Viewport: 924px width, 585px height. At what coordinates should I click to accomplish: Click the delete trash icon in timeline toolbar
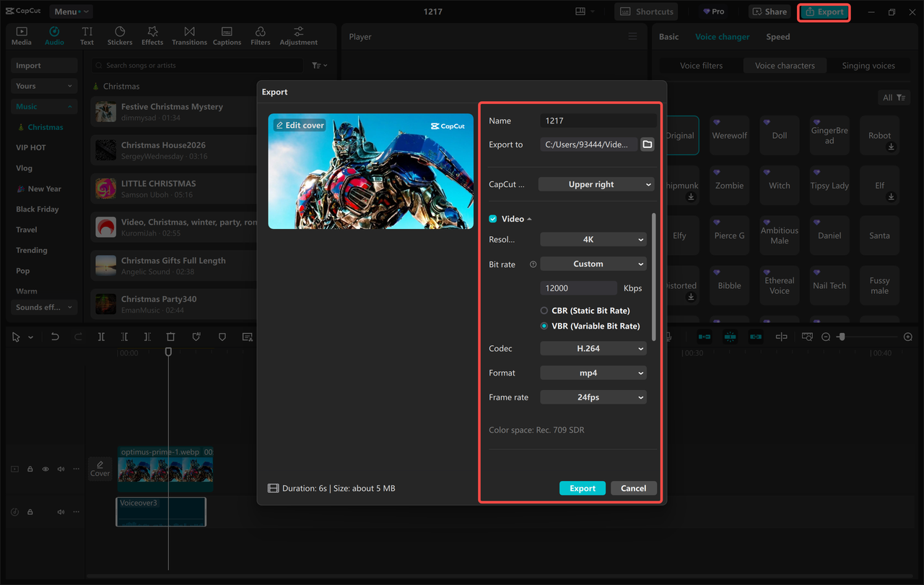(170, 337)
